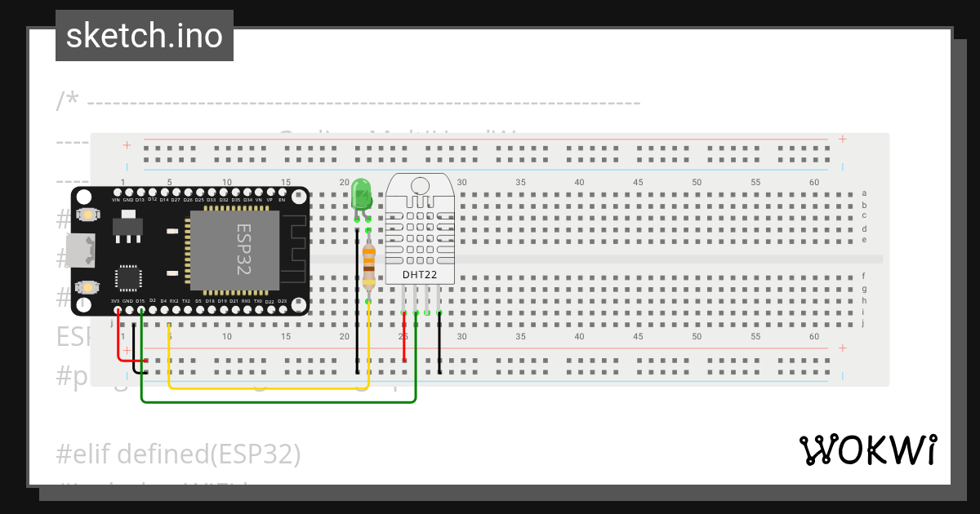Click pin D15 on the ESP32

tap(140, 309)
